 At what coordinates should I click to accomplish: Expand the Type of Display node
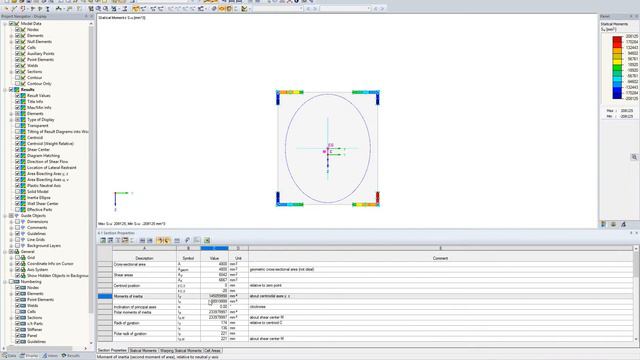tap(11, 120)
